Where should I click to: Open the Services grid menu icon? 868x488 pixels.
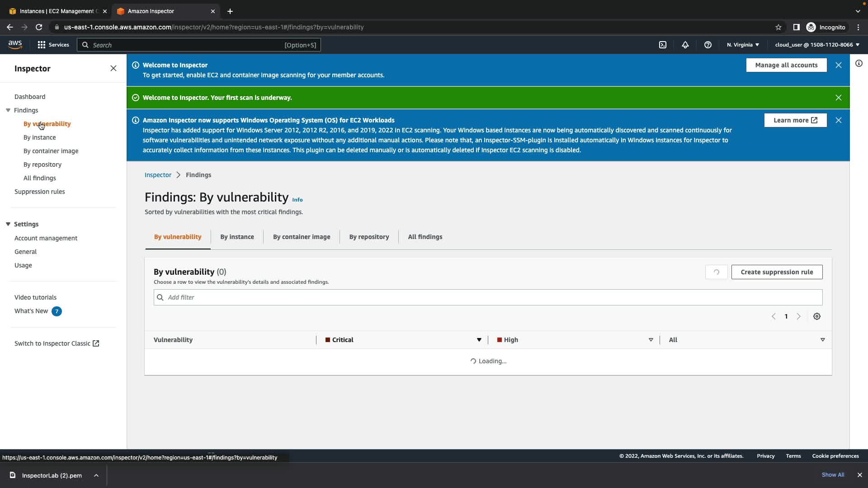42,45
